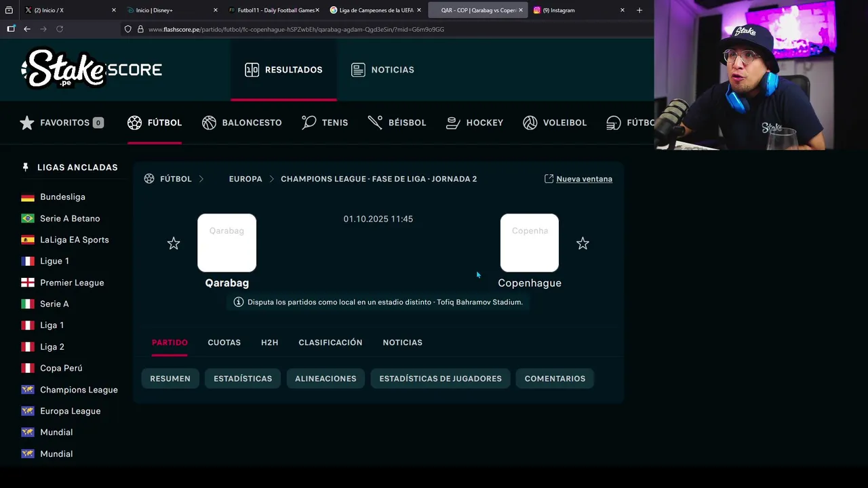The height and width of the screenshot is (488, 868).
Task: Switch to the Inicio / X browser tab
Action: [69, 10]
